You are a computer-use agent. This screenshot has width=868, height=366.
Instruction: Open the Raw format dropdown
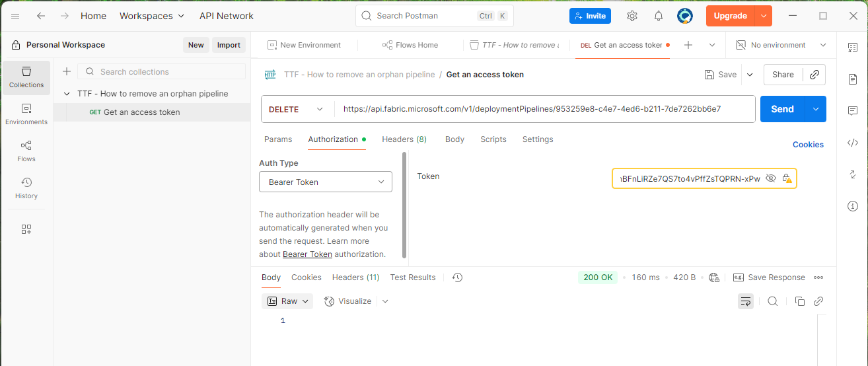pyautogui.click(x=288, y=301)
